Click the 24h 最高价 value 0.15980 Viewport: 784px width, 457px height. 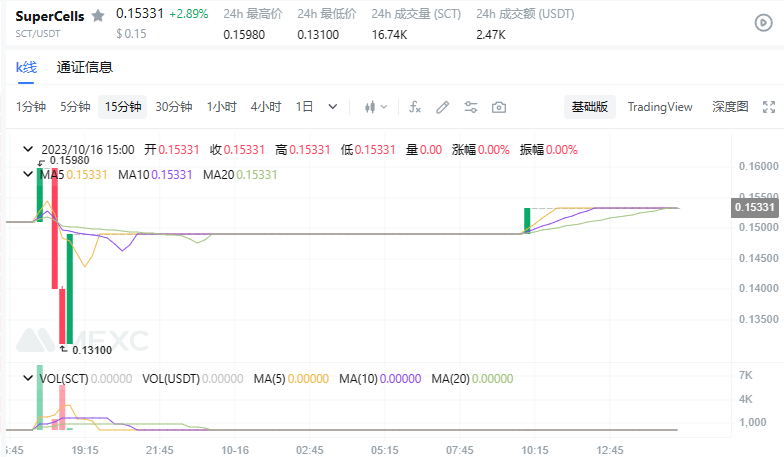[244, 34]
